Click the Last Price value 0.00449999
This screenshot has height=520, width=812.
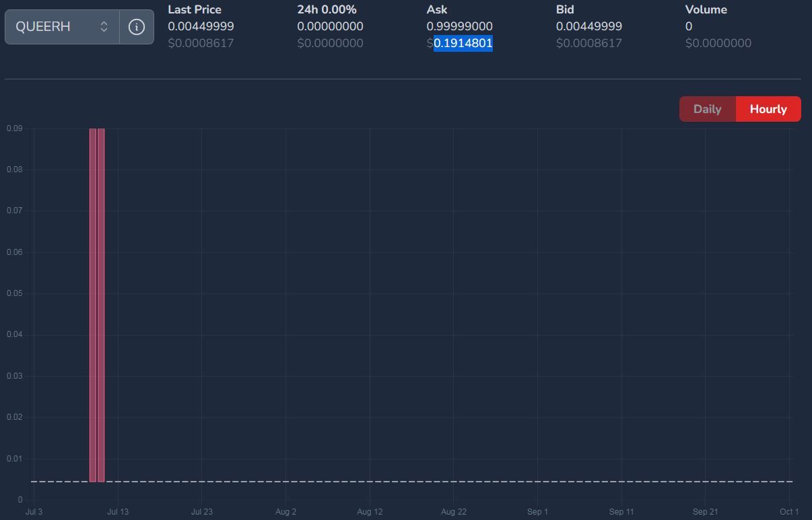pos(201,26)
